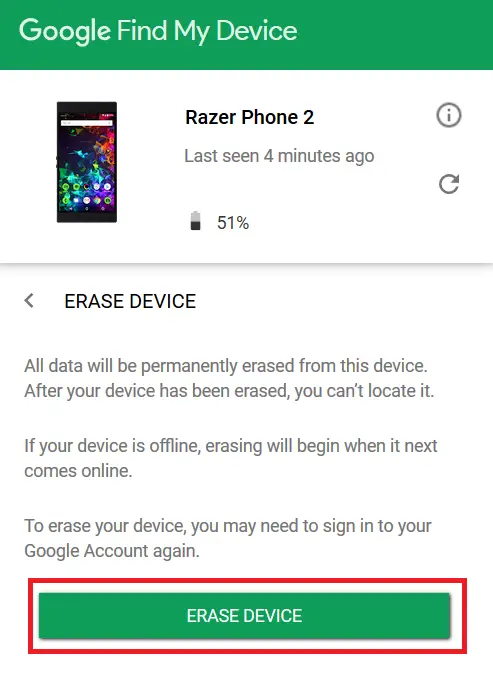
Task: Click the phone's colorful wallpaper screen in thumbnail
Action: click(87, 163)
